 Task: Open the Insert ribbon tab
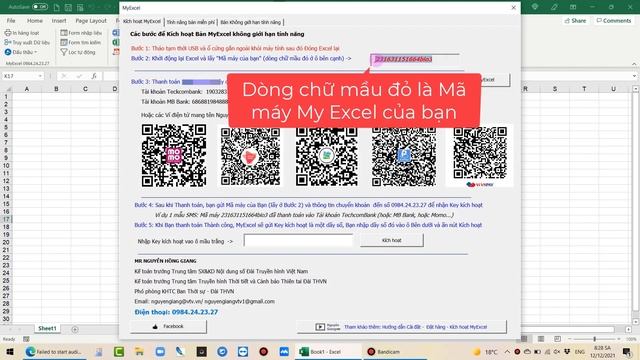pos(59,20)
